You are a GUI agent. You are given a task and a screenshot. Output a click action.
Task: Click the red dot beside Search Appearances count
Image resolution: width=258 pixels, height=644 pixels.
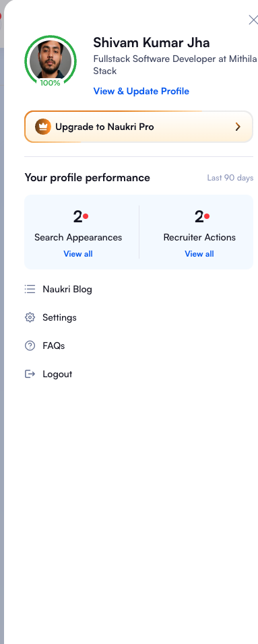coord(86,216)
